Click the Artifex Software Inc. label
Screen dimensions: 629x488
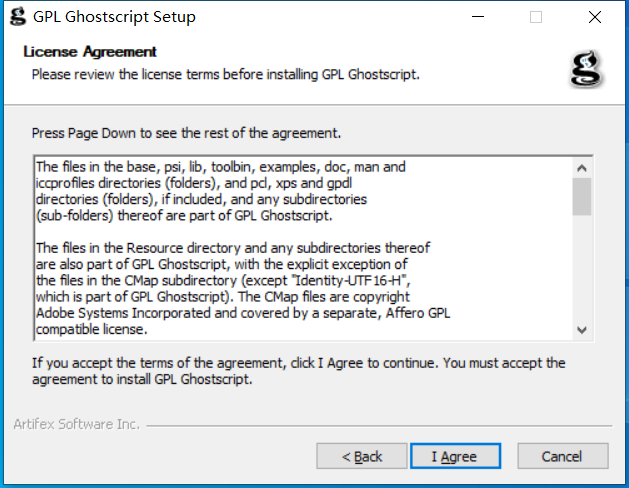[76, 424]
